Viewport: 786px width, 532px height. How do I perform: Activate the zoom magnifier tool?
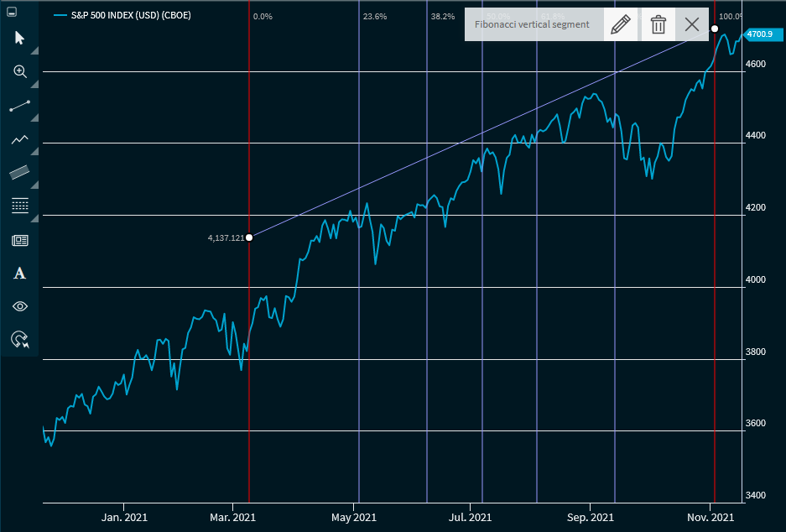(x=20, y=71)
